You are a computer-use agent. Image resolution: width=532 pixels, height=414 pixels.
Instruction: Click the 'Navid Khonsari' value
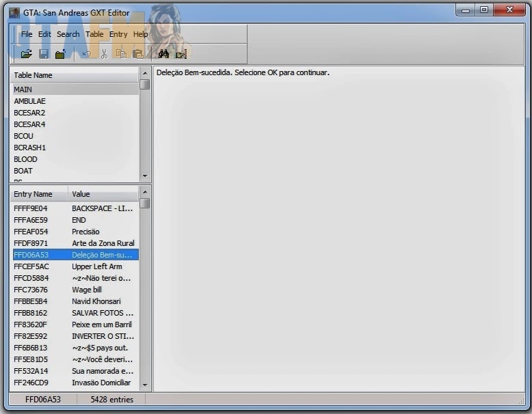[x=96, y=301]
